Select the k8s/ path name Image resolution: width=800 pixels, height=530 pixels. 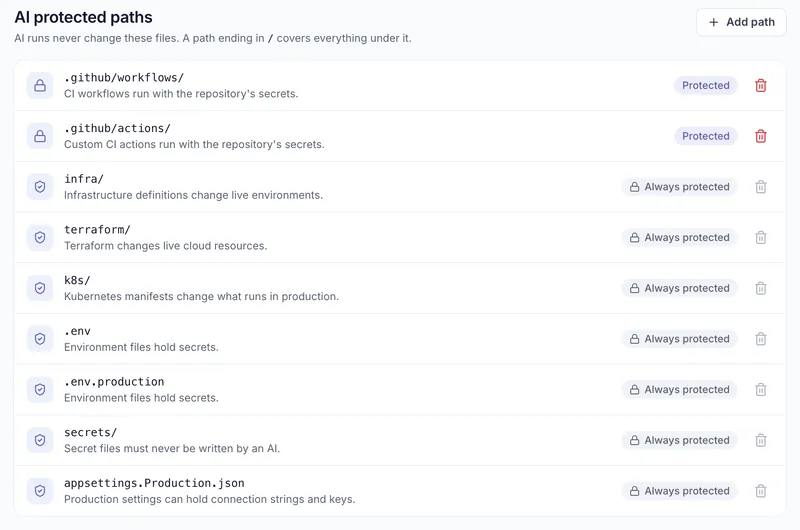[x=77, y=280]
